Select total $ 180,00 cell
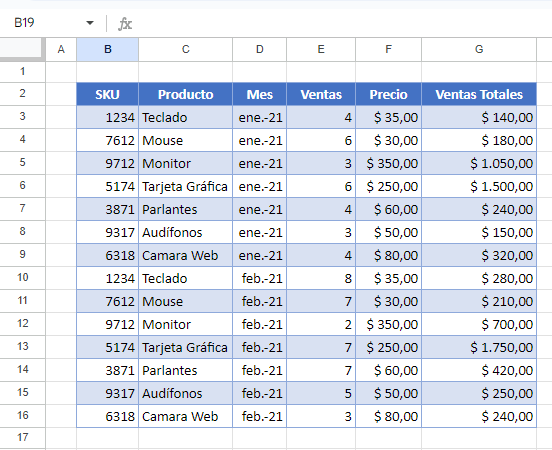Viewport: 552px width, 450px height. [x=479, y=140]
